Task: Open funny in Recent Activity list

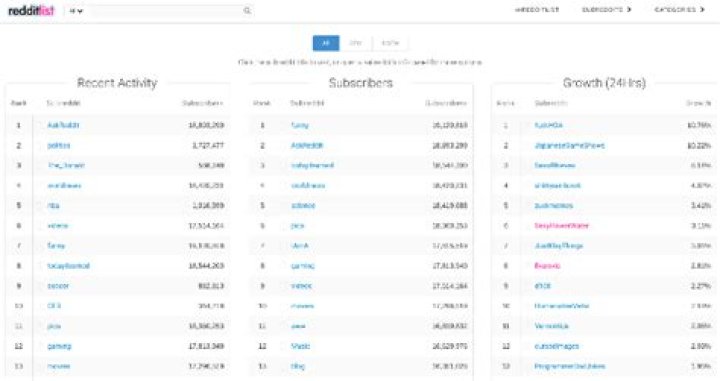Action: coord(56,246)
